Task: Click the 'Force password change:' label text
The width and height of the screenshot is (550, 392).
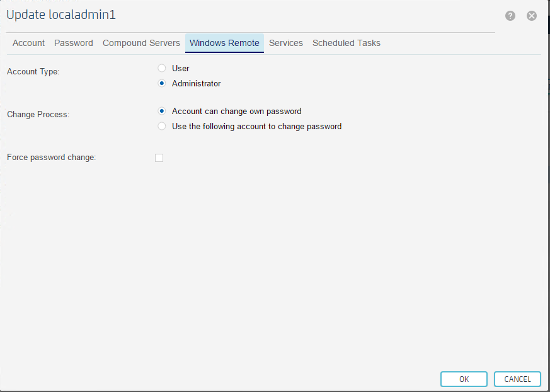Action: point(52,158)
